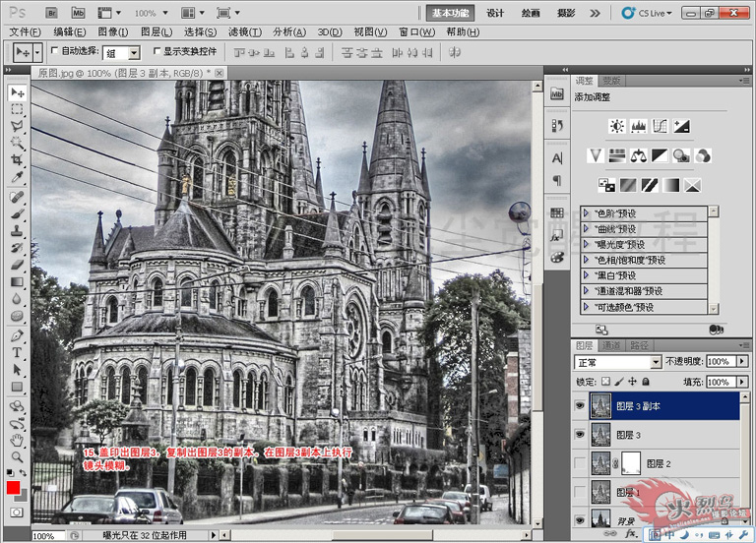Expand the "曝光度"预设 list
The height and width of the screenshot is (543, 756).
(x=586, y=244)
